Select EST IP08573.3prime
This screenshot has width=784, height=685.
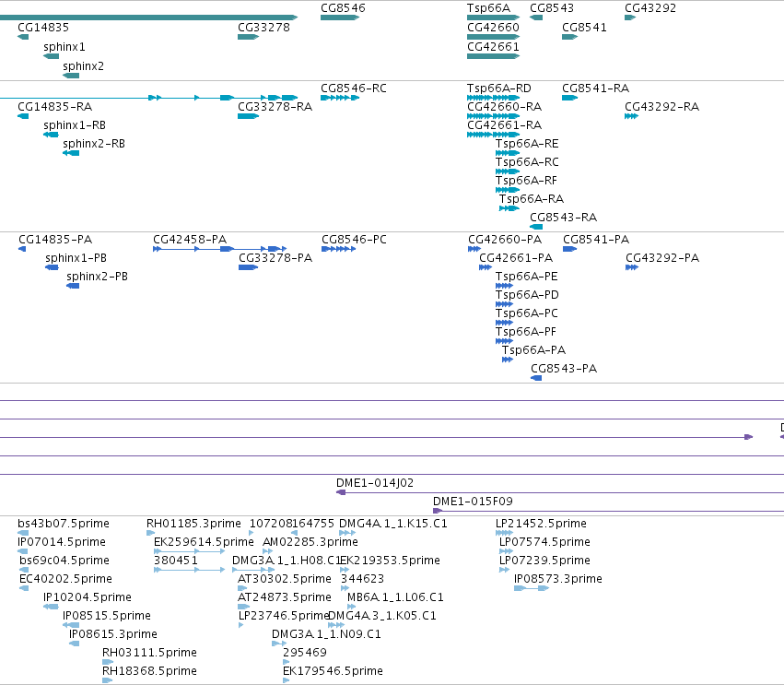pyautogui.click(x=532, y=588)
